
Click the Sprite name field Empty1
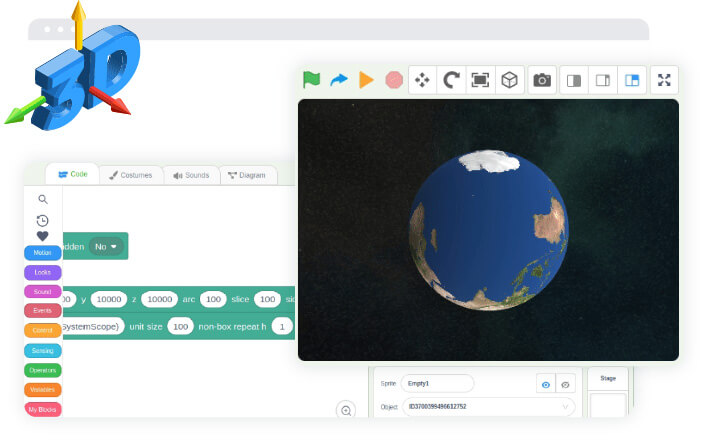(x=436, y=383)
